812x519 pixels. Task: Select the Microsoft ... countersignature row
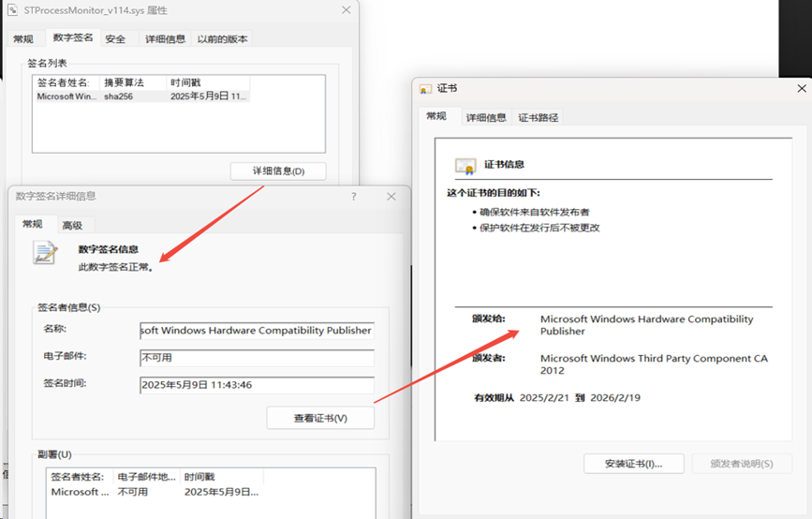click(155, 492)
